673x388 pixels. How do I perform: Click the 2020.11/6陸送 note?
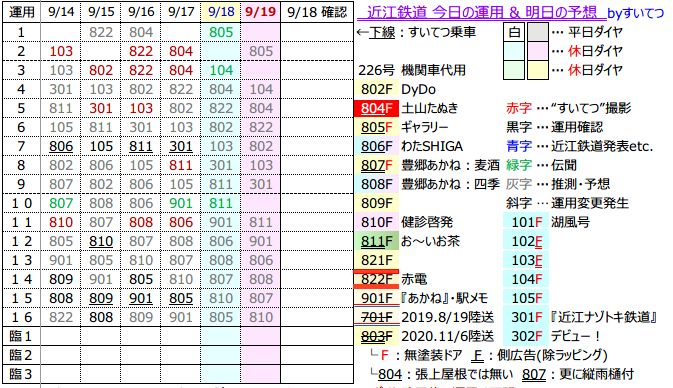click(448, 336)
